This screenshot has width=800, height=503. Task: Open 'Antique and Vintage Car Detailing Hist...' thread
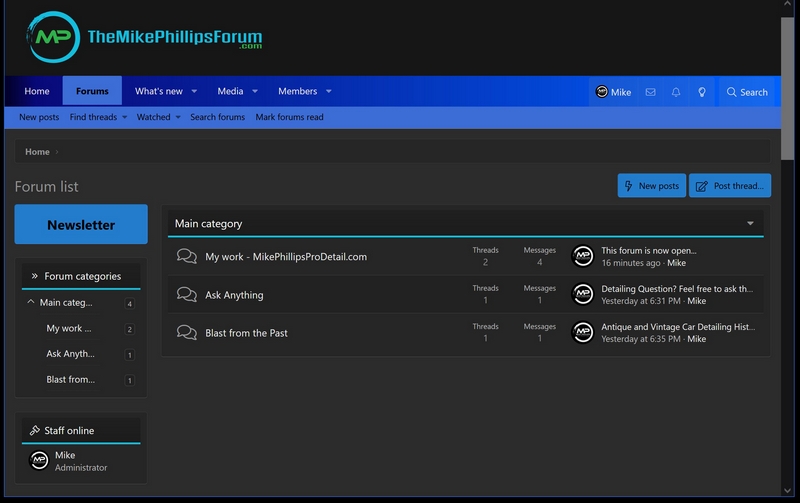pyautogui.click(x=678, y=327)
